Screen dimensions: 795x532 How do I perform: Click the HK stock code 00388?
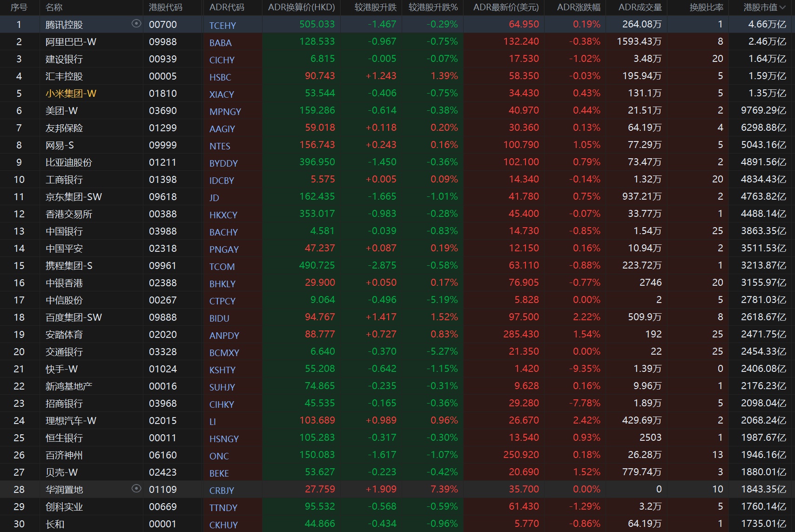(x=163, y=214)
